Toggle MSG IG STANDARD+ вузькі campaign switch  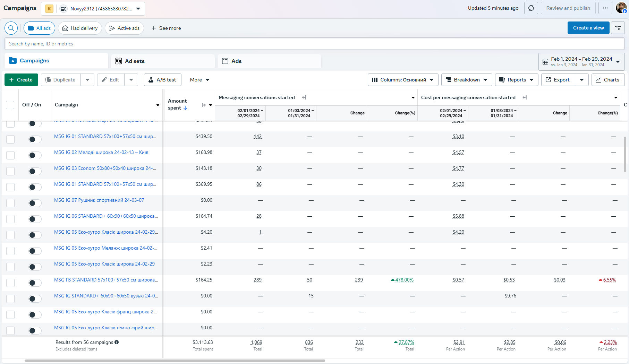click(35, 299)
